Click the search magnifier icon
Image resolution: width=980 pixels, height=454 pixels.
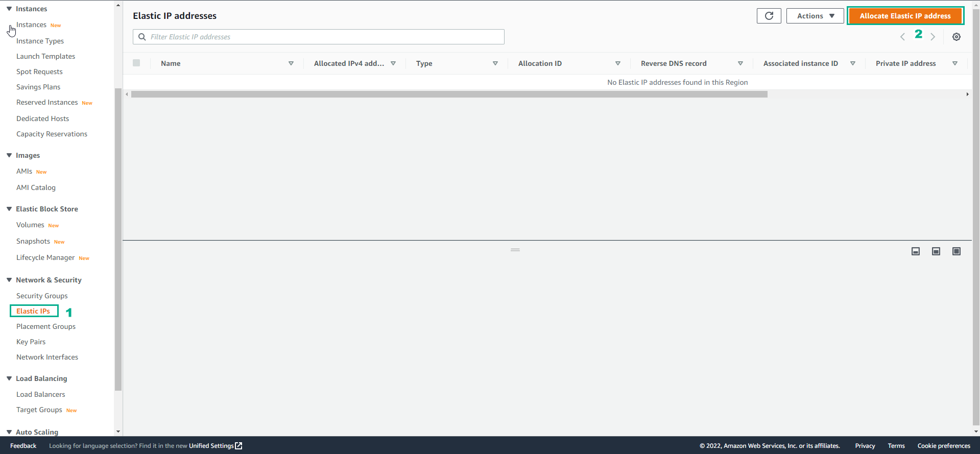pyautogui.click(x=142, y=37)
